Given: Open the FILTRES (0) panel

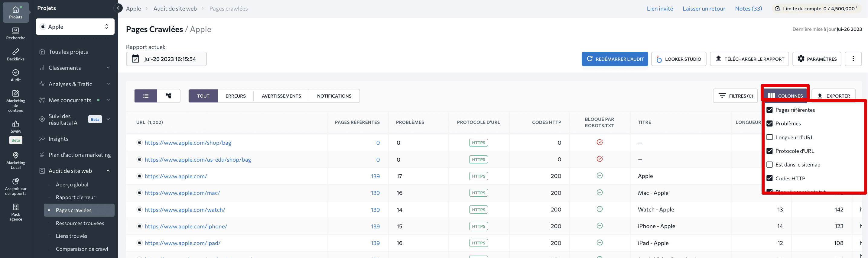Looking at the screenshot, I should [735, 96].
